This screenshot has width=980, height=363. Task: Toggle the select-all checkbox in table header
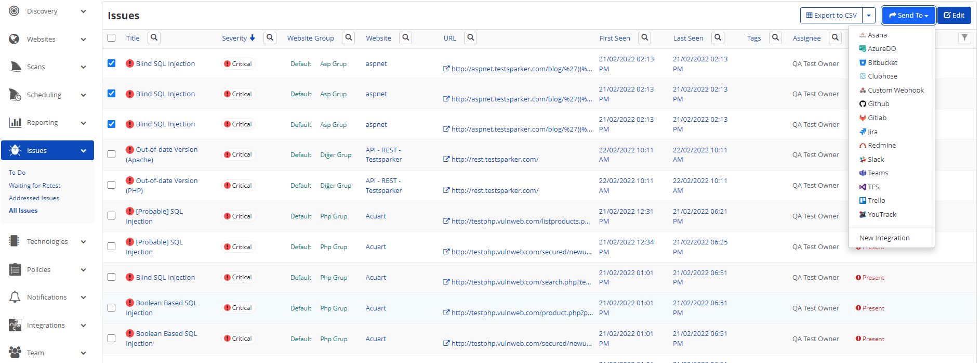coord(111,37)
